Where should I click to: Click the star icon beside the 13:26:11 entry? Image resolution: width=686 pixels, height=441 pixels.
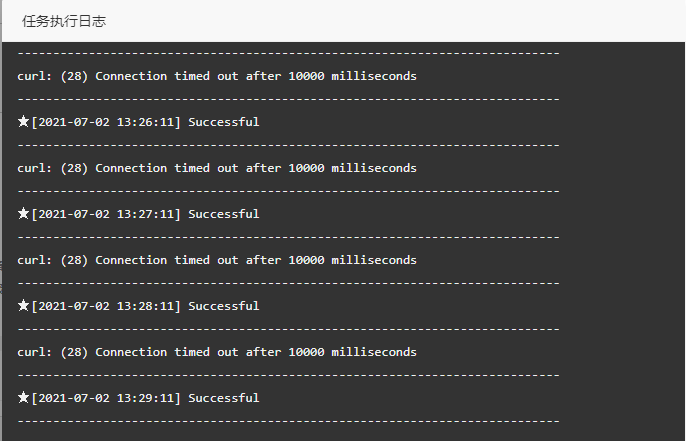coord(24,122)
